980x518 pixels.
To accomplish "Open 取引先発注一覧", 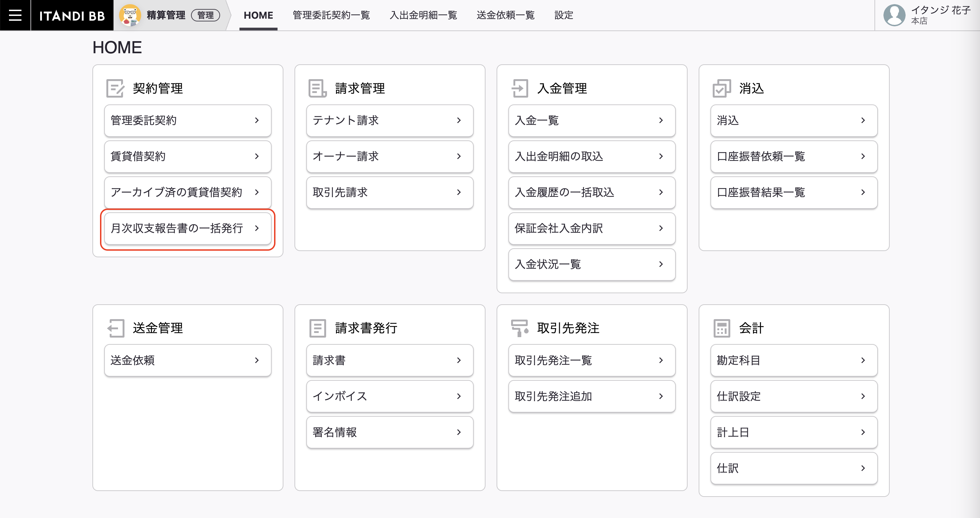I will click(592, 360).
